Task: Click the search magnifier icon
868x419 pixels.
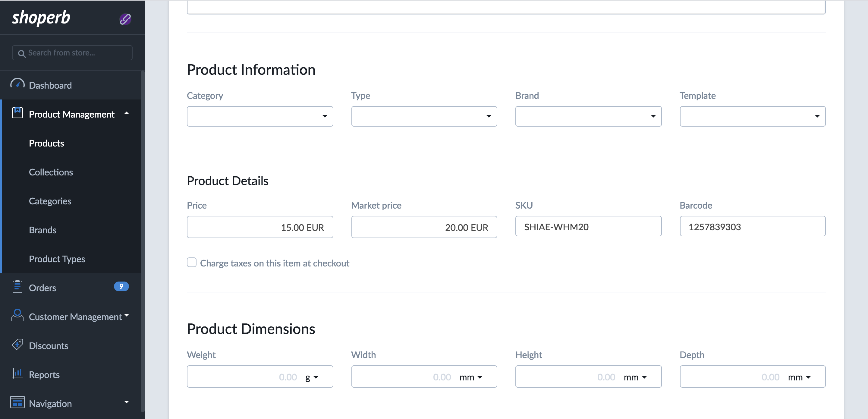Action: click(x=22, y=54)
